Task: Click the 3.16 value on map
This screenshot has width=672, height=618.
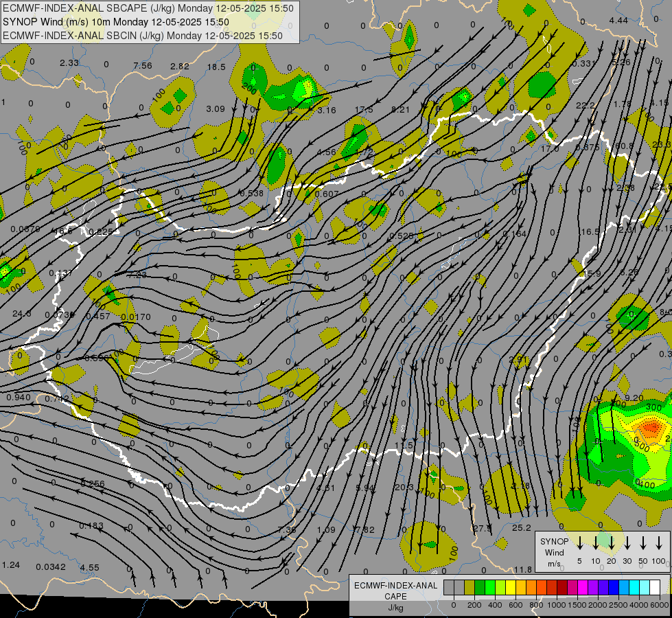Action: (x=327, y=111)
